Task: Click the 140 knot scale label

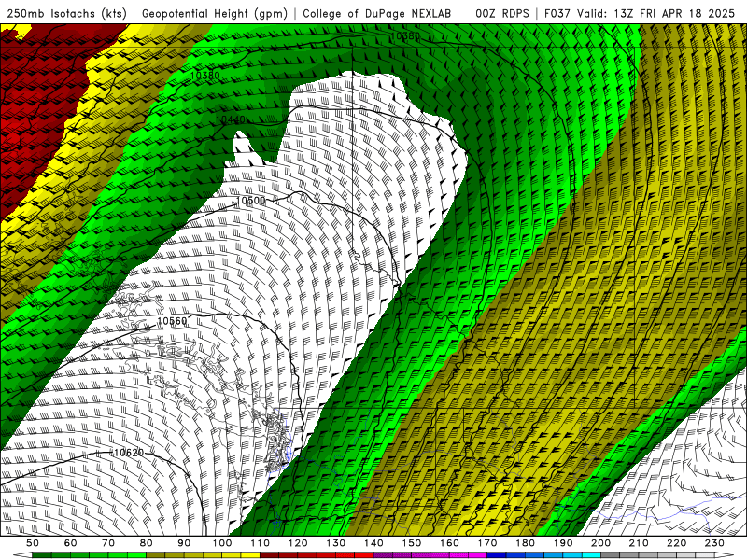Action: click(x=373, y=543)
